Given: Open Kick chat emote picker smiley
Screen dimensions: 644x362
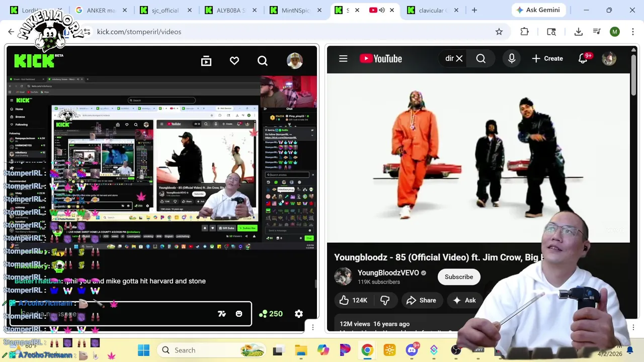Looking at the screenshot, I should pyautogui.click(x=239, y=314).
